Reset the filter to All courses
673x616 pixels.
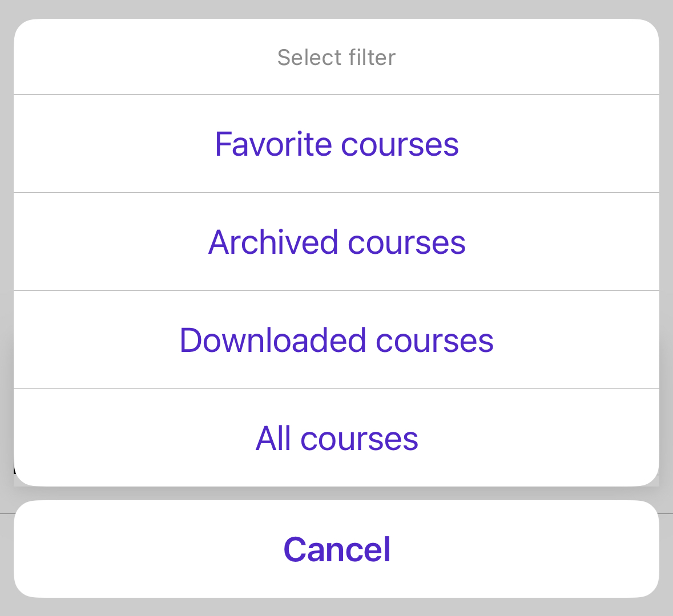click(336, 438)
